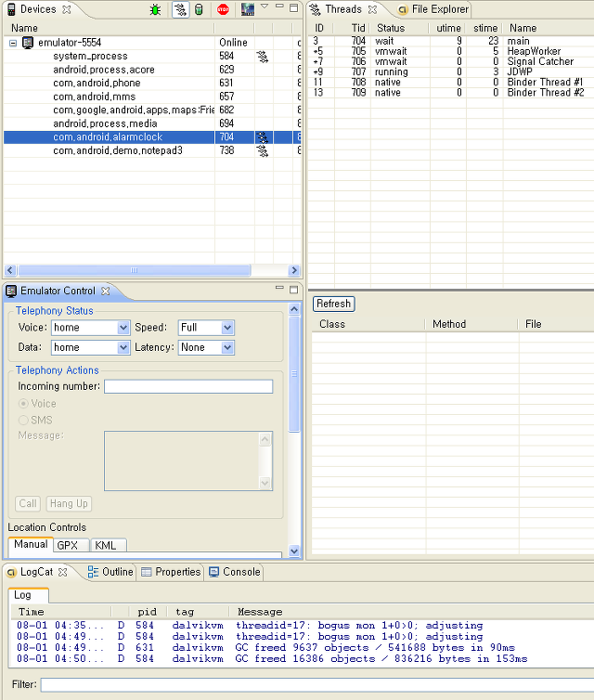Collapse the emulator-5554 tree node

[x=13, y=44]
